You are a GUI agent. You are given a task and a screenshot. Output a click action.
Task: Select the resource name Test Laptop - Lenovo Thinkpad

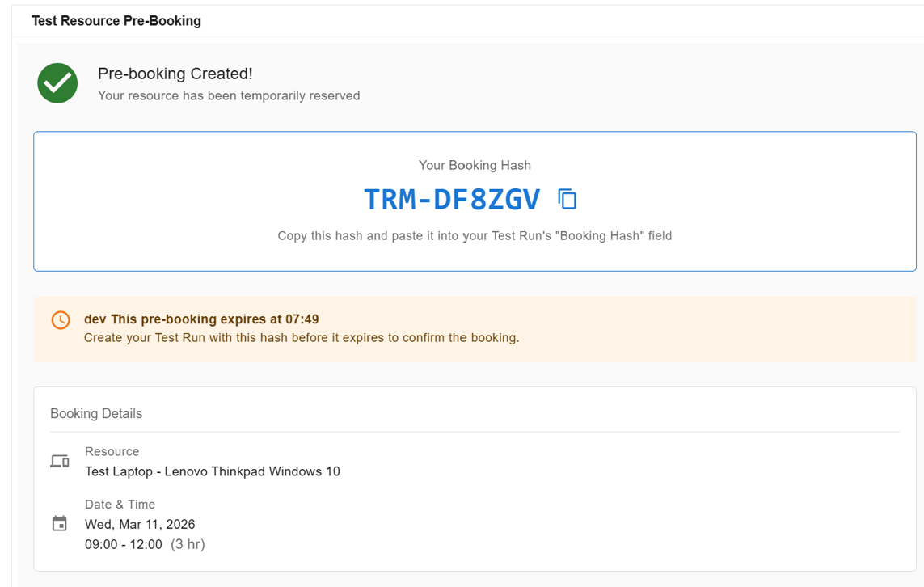tap(211, 471)
